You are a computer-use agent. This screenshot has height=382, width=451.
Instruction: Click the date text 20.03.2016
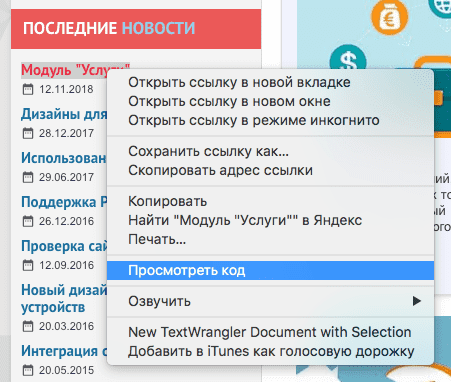[x=66, y=326]
